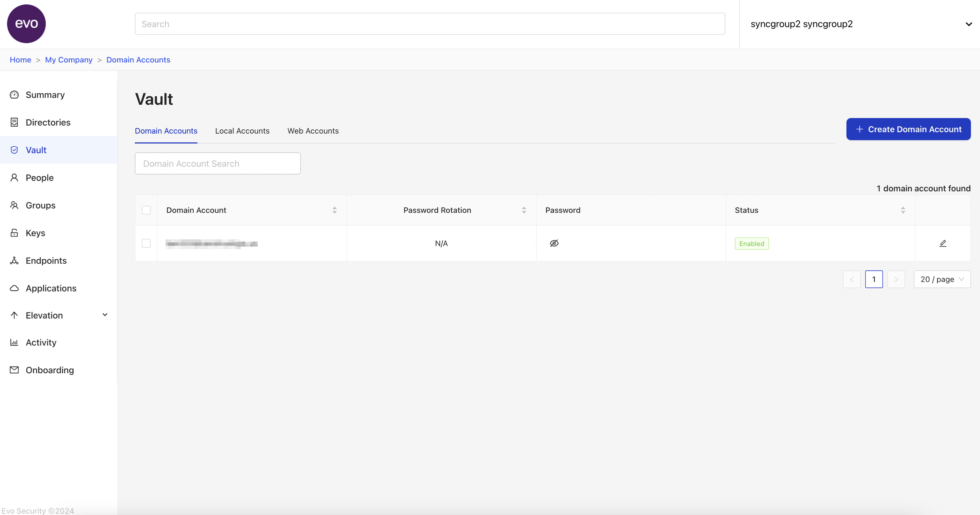Focus the Domain Account Search field
This screenshot has width=980, height=515.
pos(218,163)
